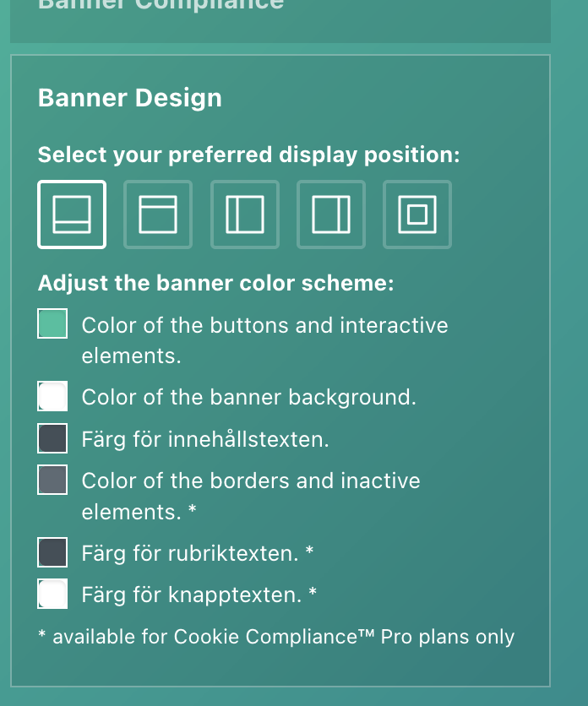Click the innehållstexten color swatch
The image size is (588, 706).
pos(52,439)
